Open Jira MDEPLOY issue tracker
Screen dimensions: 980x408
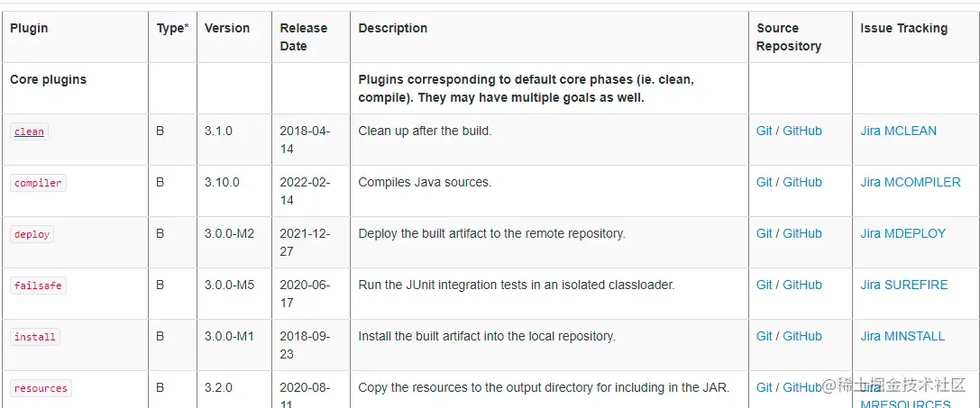point(902,233)
